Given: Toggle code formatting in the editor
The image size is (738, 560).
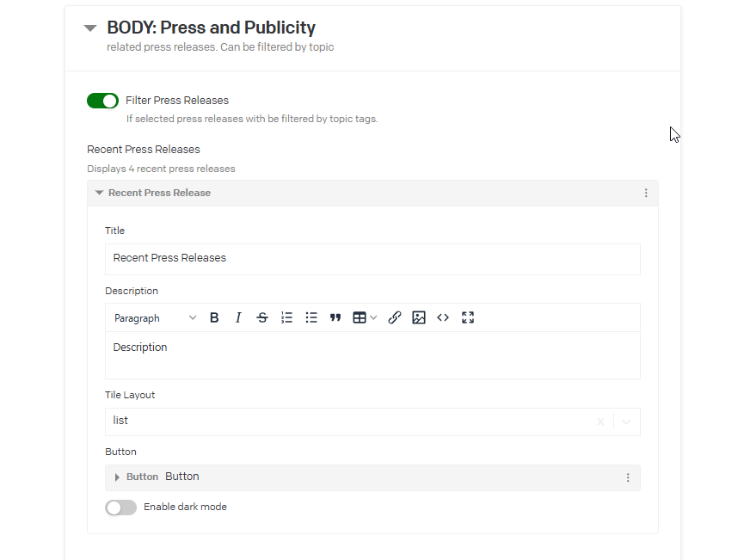Looking at the screenshot, I should coord(443,317).
